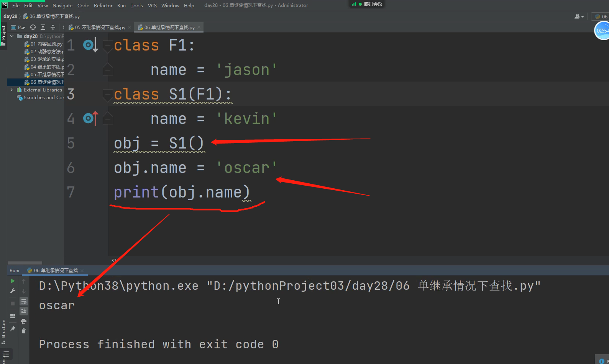Open 02 动静态方法 file in tree
The height and width of the screenshot is (364, 609).
(x=44, y=52)
